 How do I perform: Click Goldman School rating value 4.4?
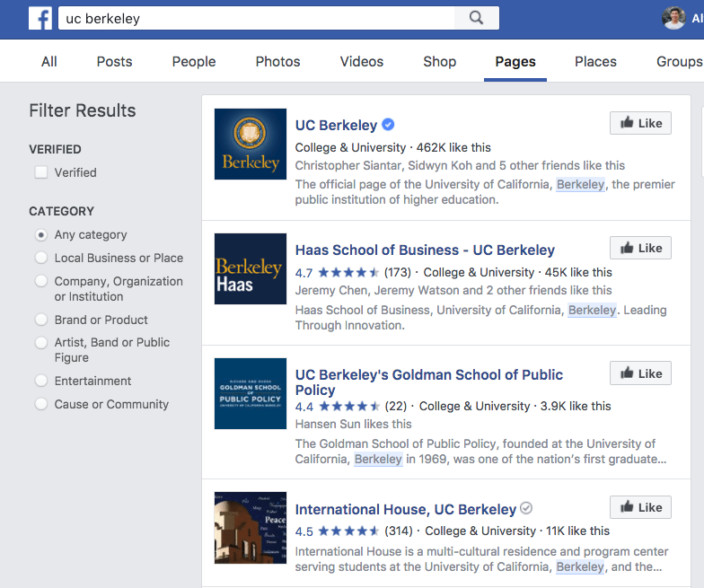point(304,407)
